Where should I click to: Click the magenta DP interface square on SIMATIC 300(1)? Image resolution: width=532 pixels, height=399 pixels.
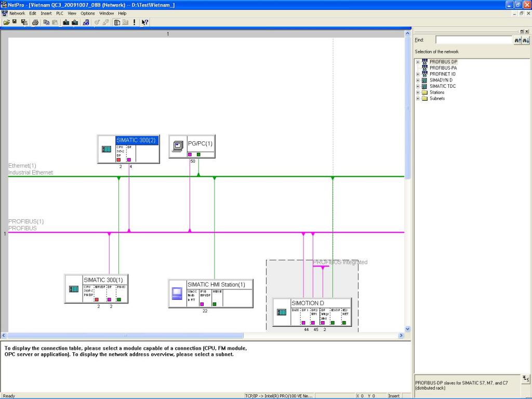coord(109,300)
